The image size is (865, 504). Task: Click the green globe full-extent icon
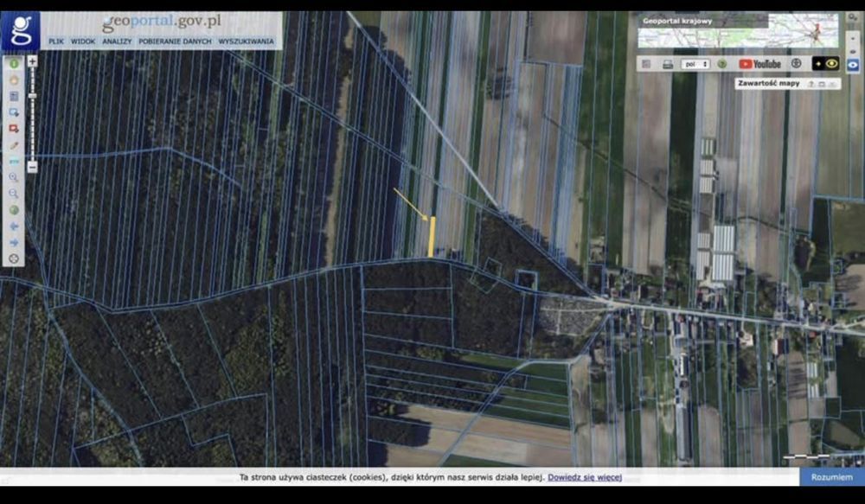tap(14, 210)
